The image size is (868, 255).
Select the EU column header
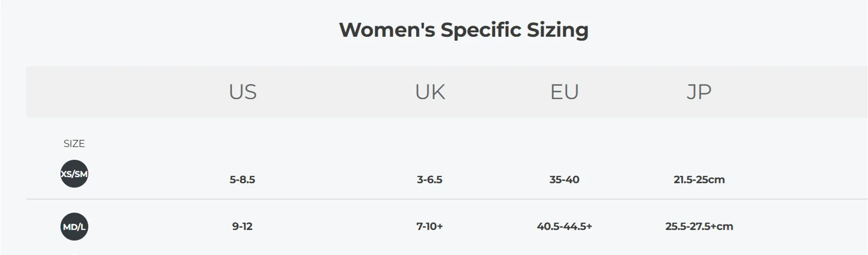(564, 92)
